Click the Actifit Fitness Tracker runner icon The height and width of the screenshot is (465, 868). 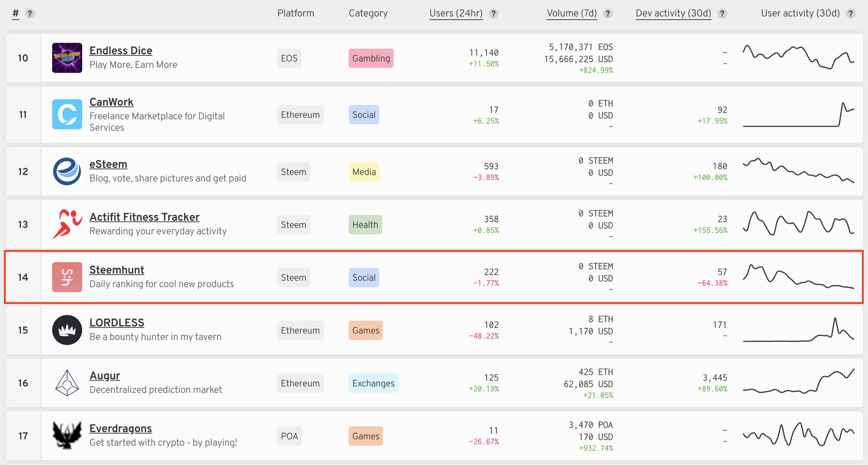(67, 224)
